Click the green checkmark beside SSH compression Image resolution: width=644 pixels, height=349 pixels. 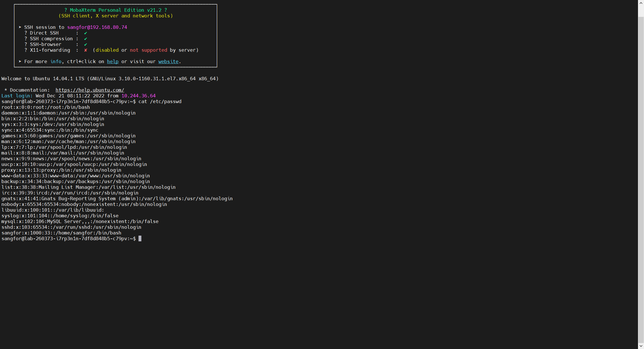coord(86,39)
